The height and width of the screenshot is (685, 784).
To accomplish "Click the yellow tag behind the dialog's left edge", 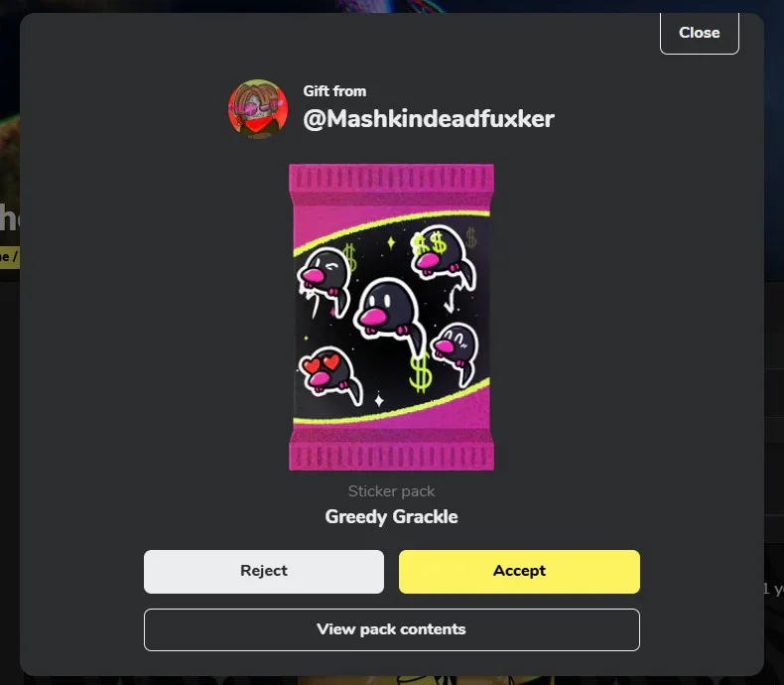I will pos(10,257).
